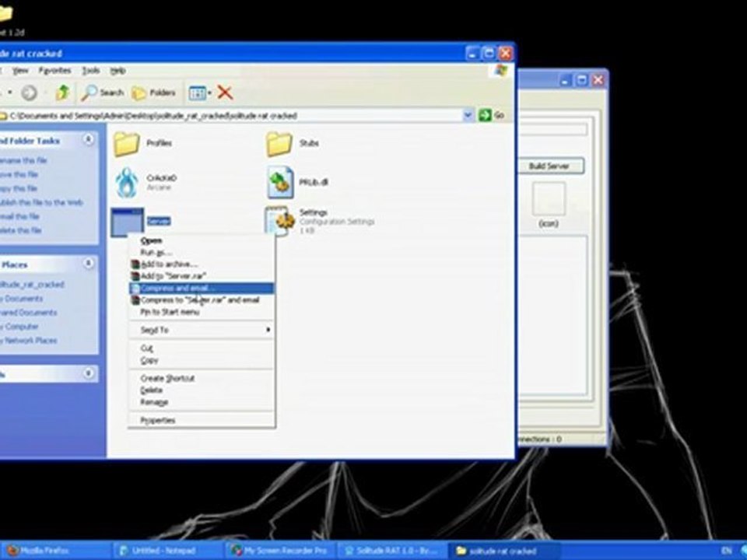Select the CrAcKeD application icon

(x=127, y=182)
